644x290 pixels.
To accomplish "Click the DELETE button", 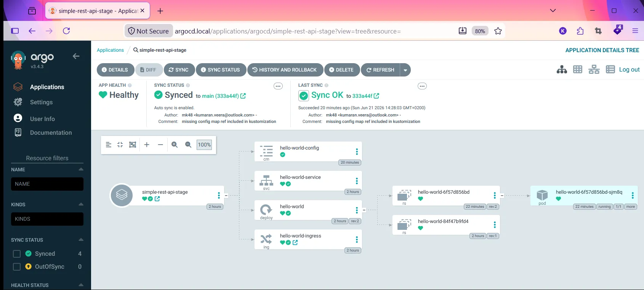I will [x=342, y=70].
